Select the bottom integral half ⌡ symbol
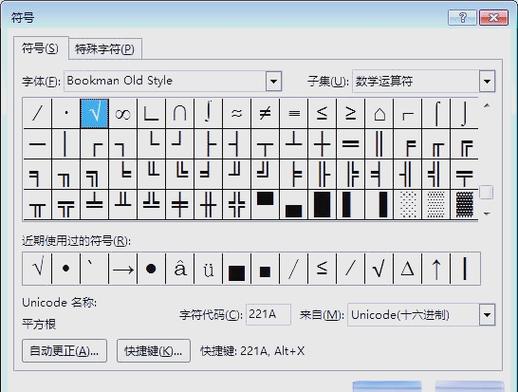The width and height of the screenshot is (518, 392). coord(464,114)
